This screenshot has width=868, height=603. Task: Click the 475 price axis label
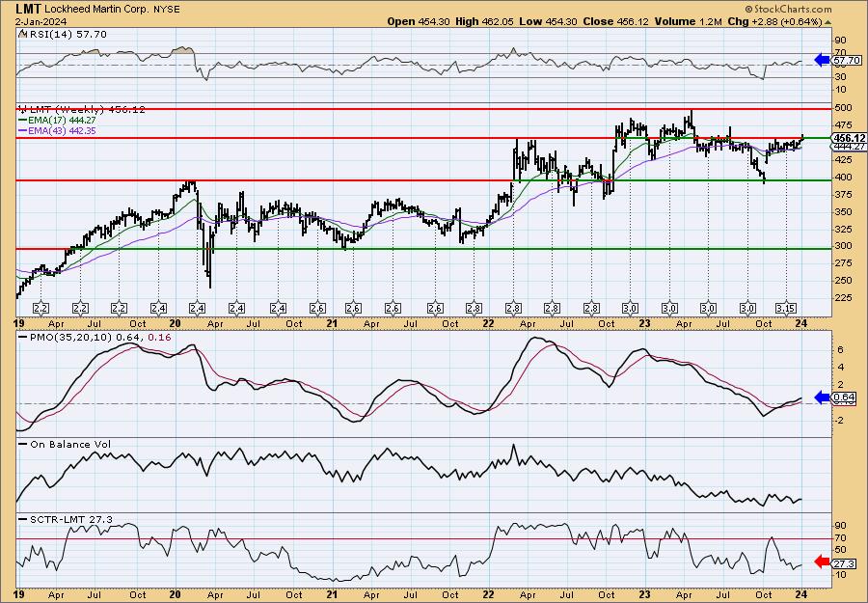tap(843, 123)
